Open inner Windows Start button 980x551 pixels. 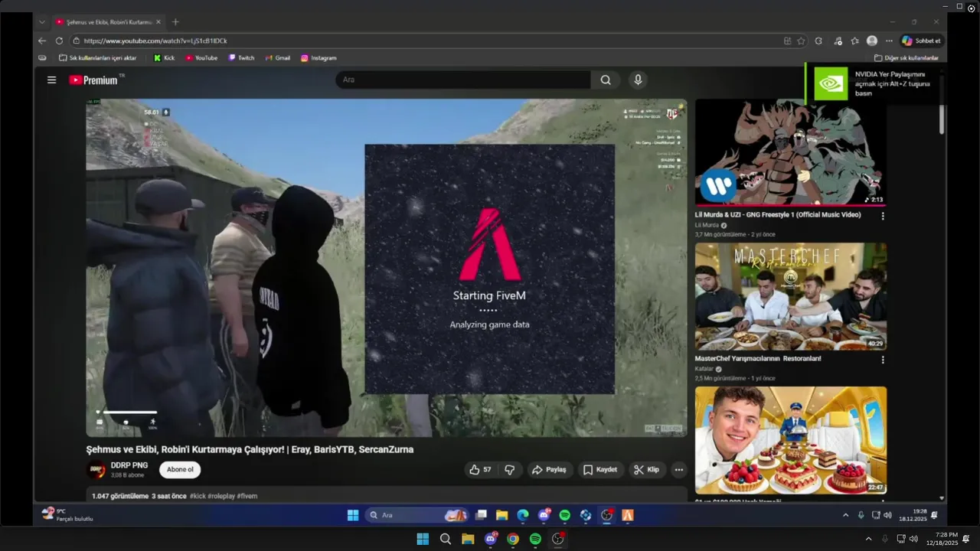[353, 515]
